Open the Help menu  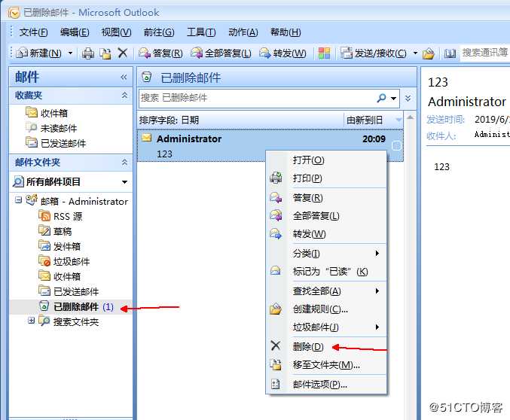coord(286,32)
